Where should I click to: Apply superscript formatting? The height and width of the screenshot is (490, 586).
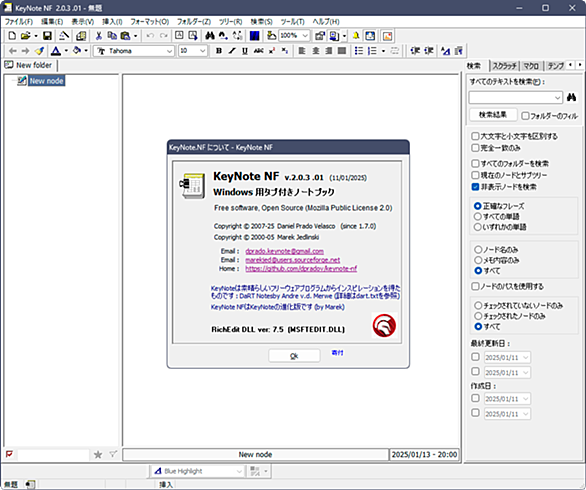point(272,51)
